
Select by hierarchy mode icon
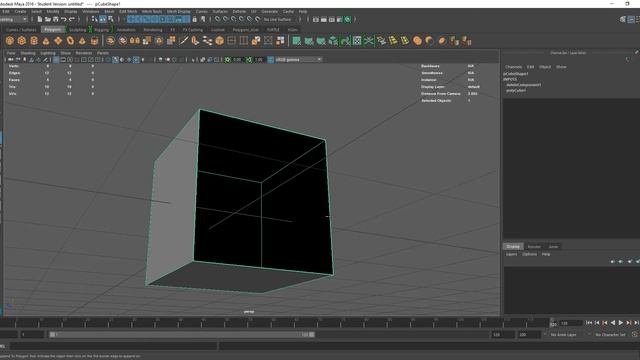pyautogui.click(x=95, y=19)
